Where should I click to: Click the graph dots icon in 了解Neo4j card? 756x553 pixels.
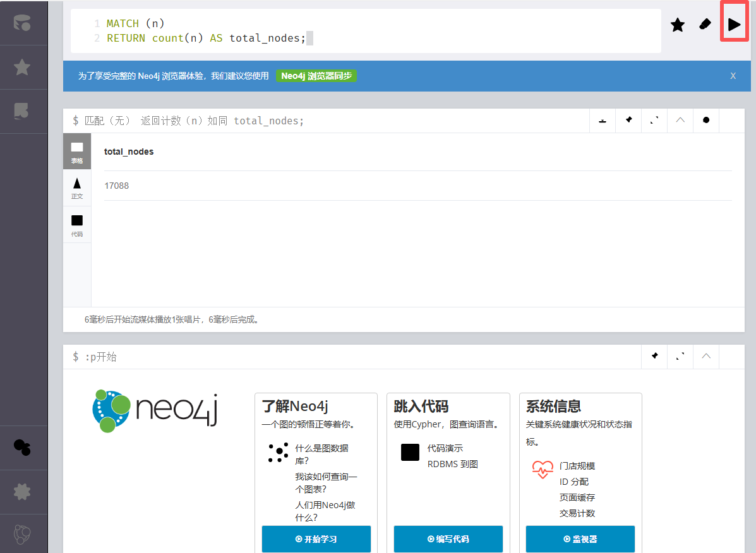(278, 453)
